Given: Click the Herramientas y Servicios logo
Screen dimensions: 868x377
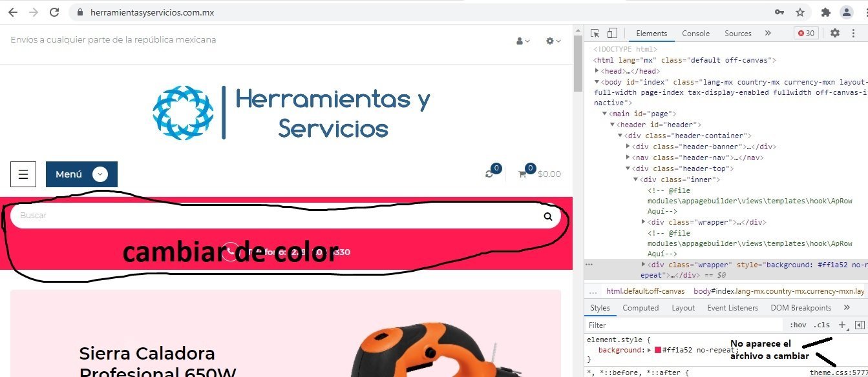Looking at the screenshot, I should [291, 113].
